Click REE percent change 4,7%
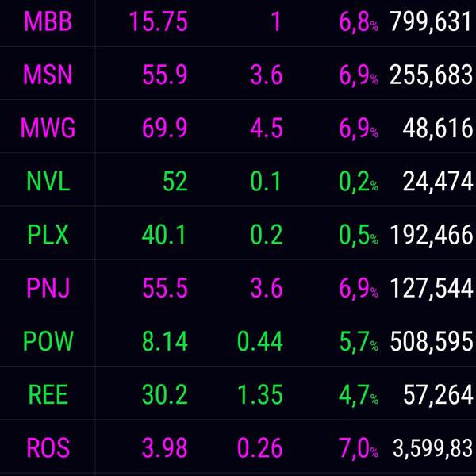 [359, 396]
